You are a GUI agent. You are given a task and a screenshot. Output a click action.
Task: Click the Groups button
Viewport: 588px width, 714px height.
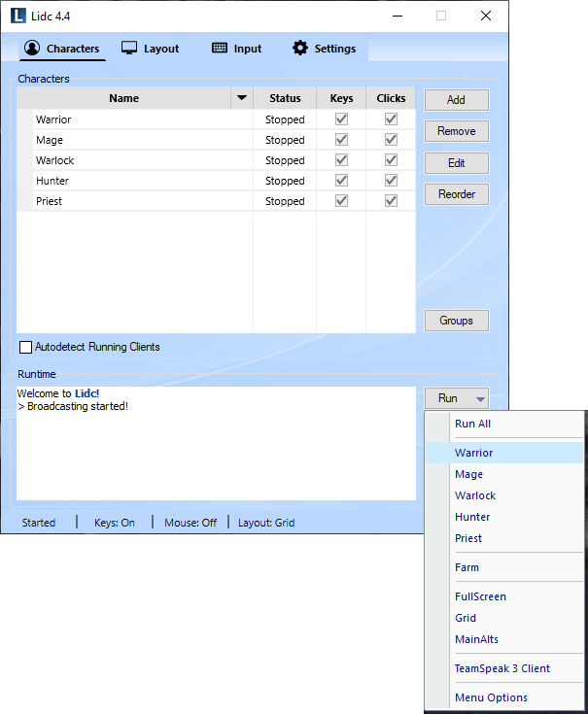pyautogui.click(x=456, y=321)
